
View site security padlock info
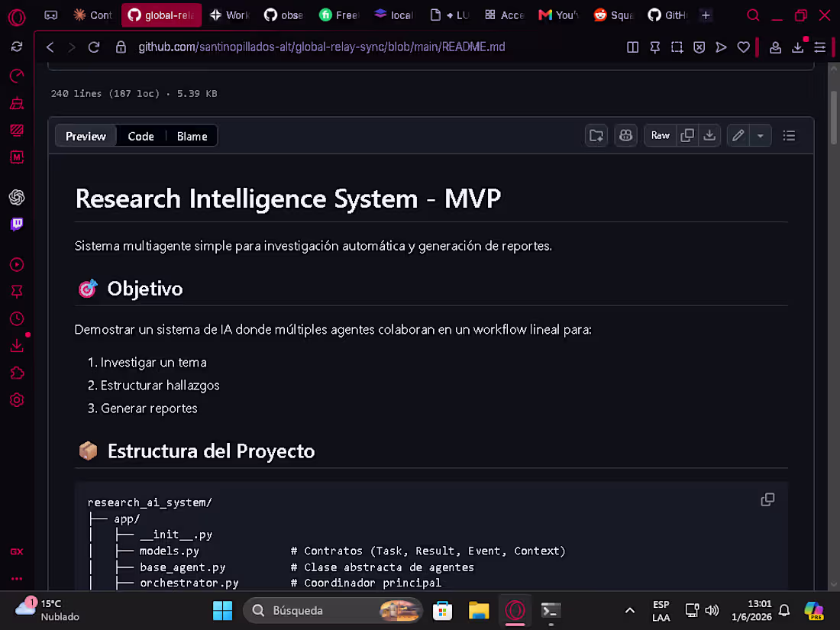[x=121, y=47]
